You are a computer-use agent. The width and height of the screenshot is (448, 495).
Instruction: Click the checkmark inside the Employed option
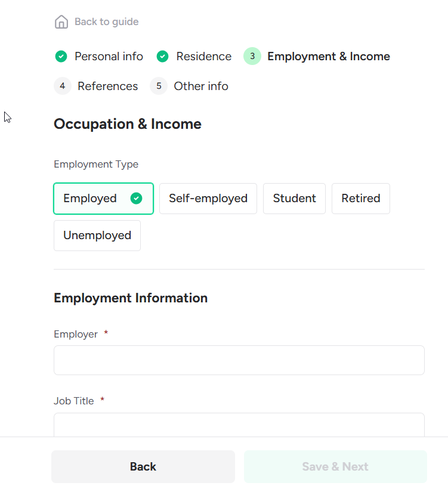[136, 199]
